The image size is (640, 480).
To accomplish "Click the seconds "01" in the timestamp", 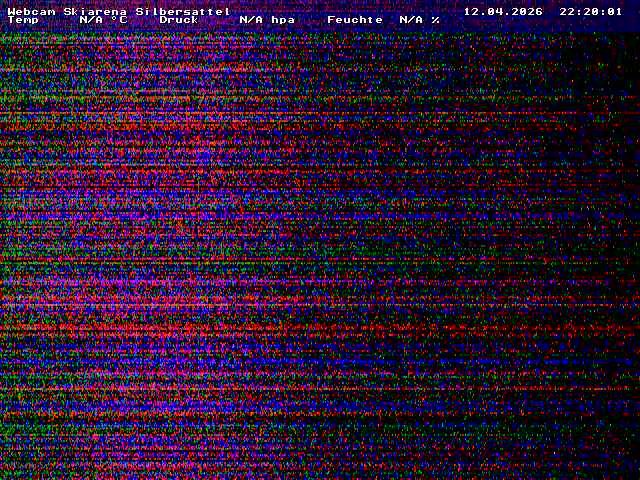I will coord(615,11).
